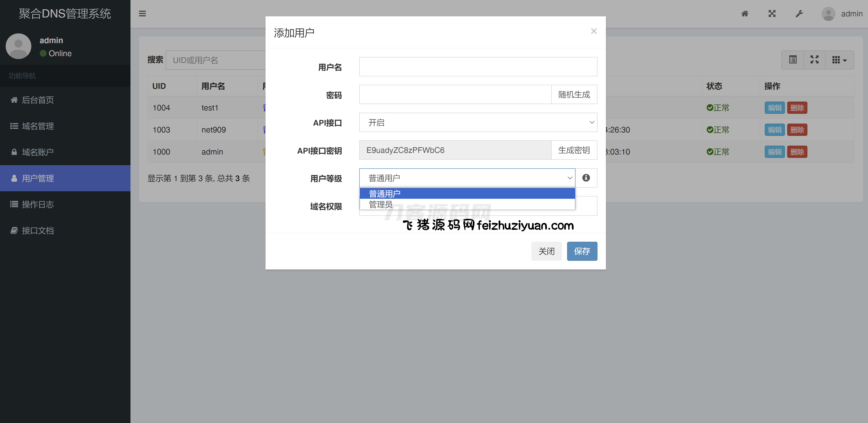Click the hamburger sidebar toggle icon
This screenshot has height=423, width=868.
(142, 14)
